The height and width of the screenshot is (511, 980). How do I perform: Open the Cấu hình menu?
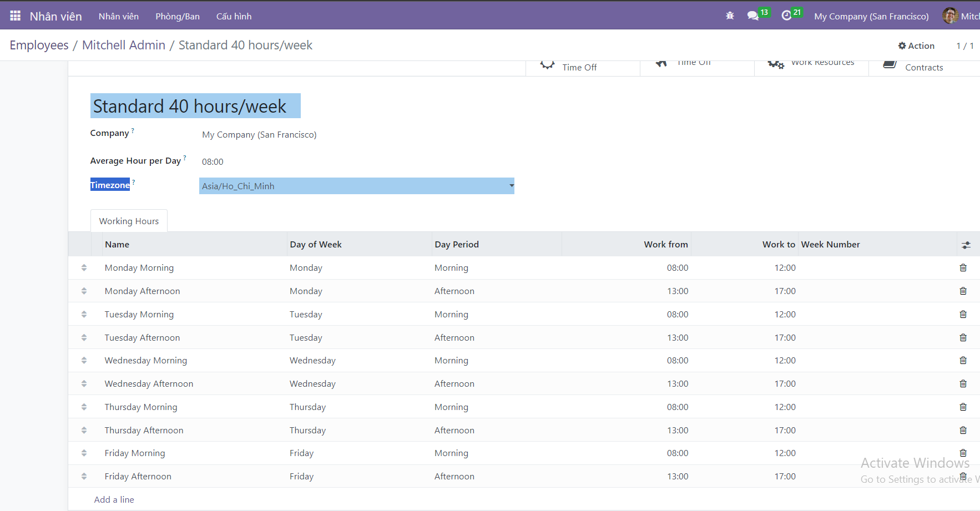point(234,17)
